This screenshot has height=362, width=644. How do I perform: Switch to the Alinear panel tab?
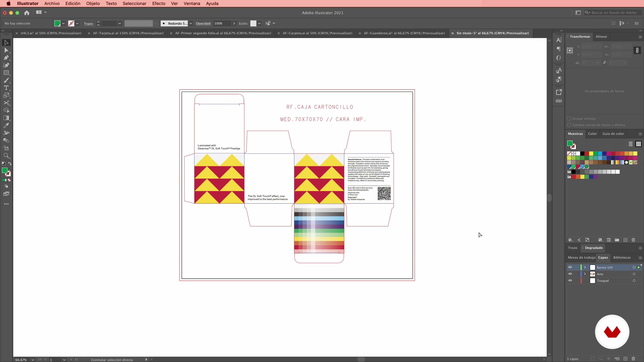(601, 37)
